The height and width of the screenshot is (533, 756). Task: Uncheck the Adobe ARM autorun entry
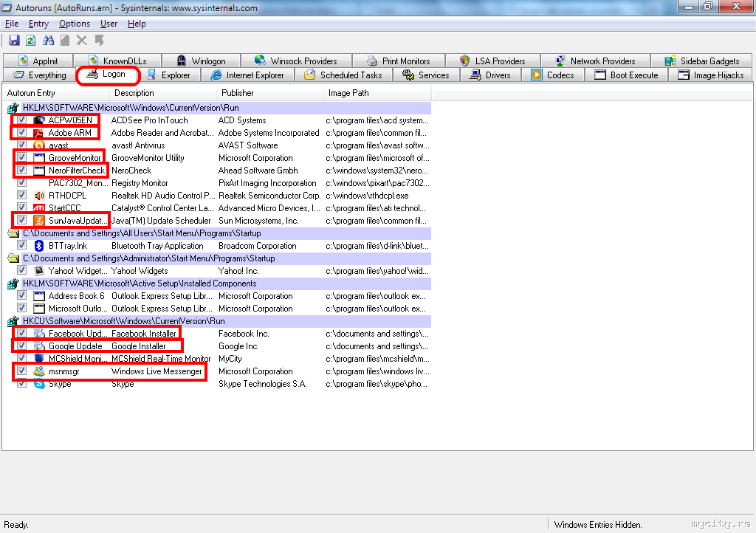22,133
